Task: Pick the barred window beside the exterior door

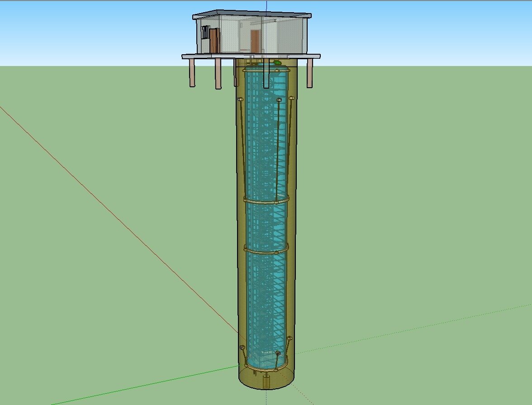Action: [x=205, y=33]
